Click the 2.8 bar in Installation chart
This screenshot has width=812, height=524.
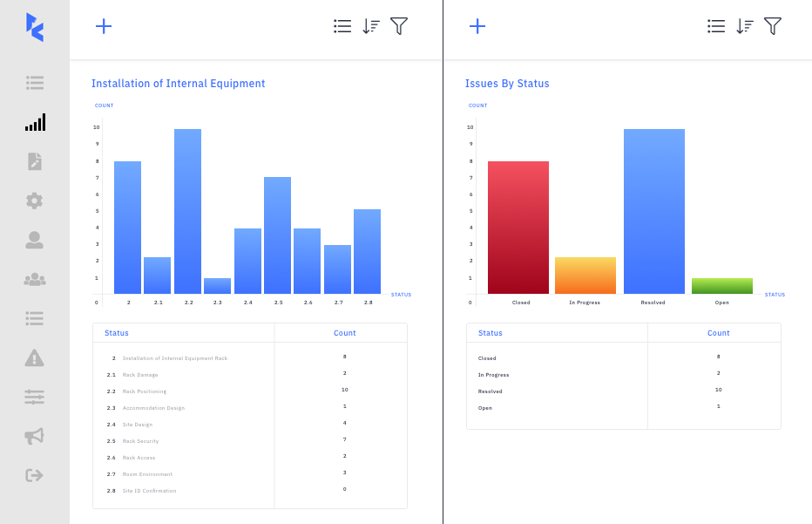click(367, 251)
